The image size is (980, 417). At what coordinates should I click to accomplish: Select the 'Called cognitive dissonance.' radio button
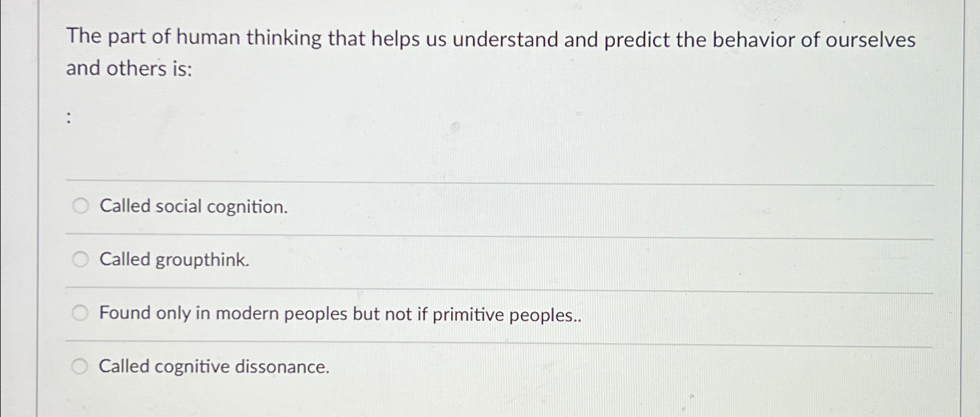(80, 366)
